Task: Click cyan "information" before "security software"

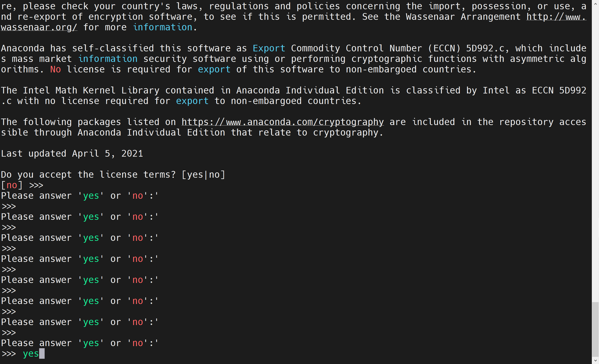Action: click(108, 59)
